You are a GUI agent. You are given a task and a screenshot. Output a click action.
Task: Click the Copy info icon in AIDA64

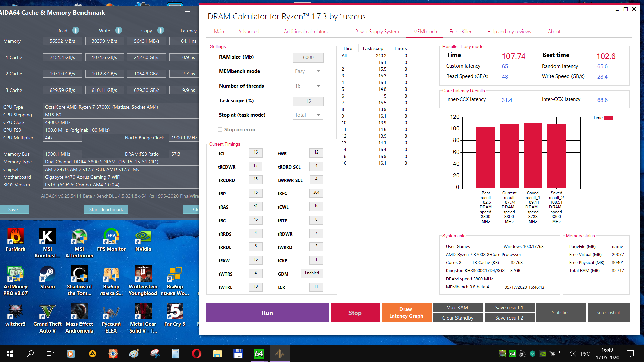(x=161, y=31)
